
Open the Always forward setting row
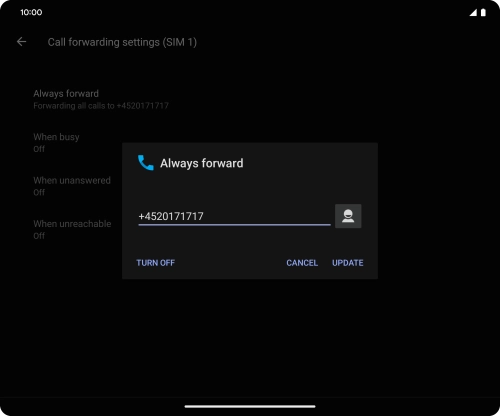(x=101, y=99)
